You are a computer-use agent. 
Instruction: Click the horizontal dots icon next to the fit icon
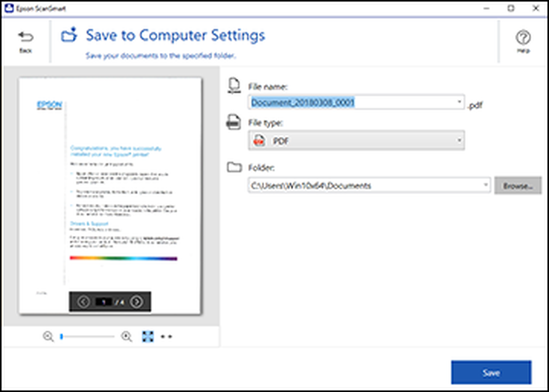pyautogui.click(x=166, y=337)
